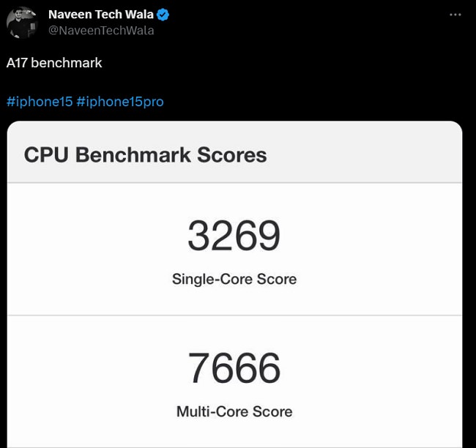Screen dimensions: 476x448
Task: Follow the #iphone15 hashtag
Action: pos(40,102)
